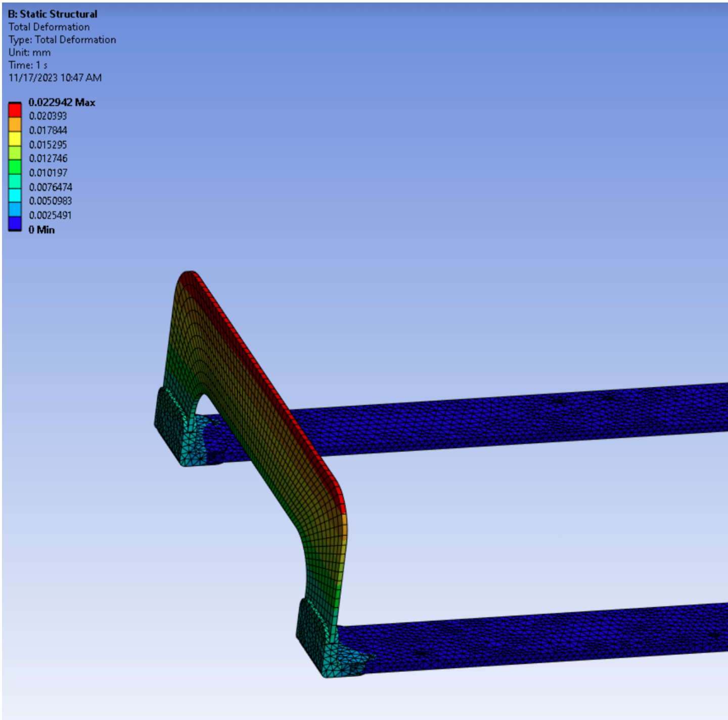
Task: Select the '0.020393' legend value
Action: [x=48, y=116]
